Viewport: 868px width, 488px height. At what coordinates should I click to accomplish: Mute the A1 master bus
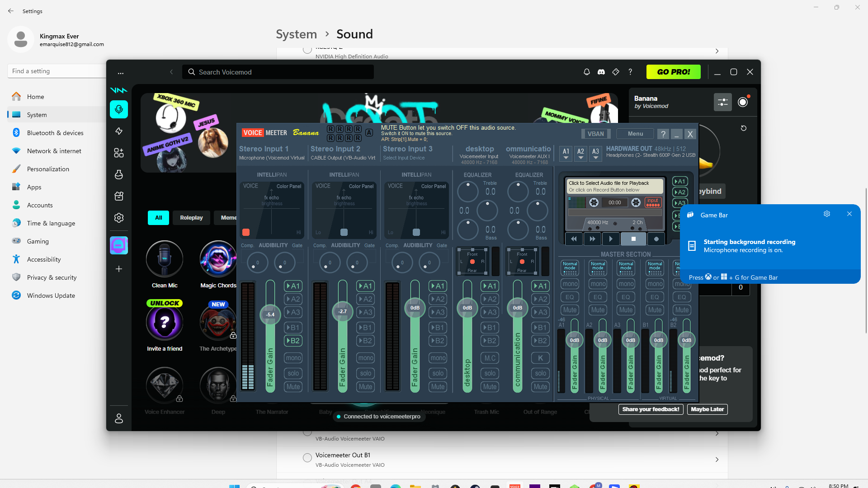570,310
